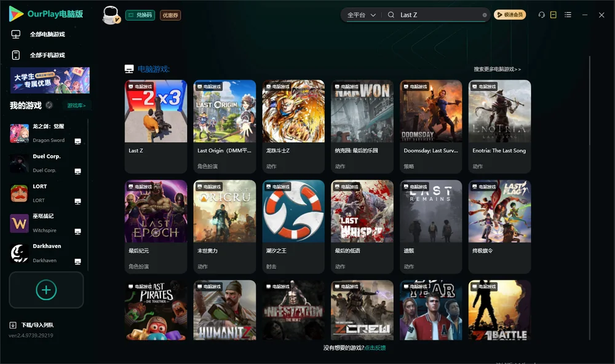Open the Last Origin game card
The image size is (615, 364).
click(x=224, y=127)
